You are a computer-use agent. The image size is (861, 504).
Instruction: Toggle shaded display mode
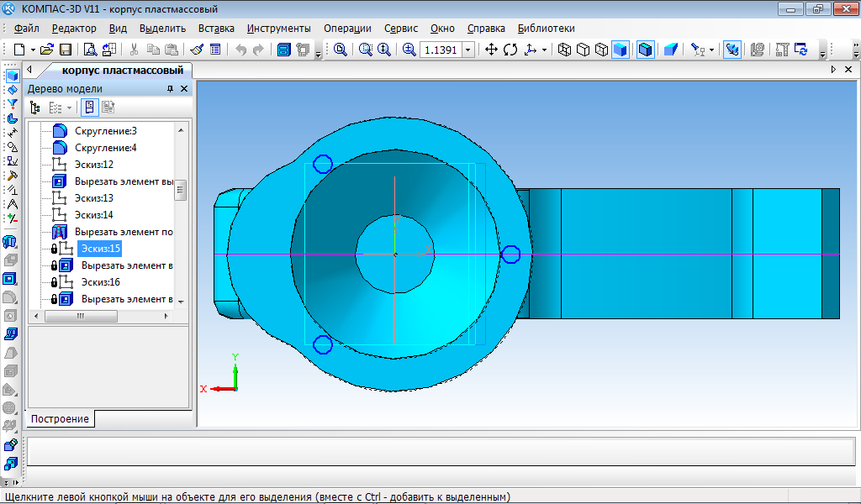620,50
